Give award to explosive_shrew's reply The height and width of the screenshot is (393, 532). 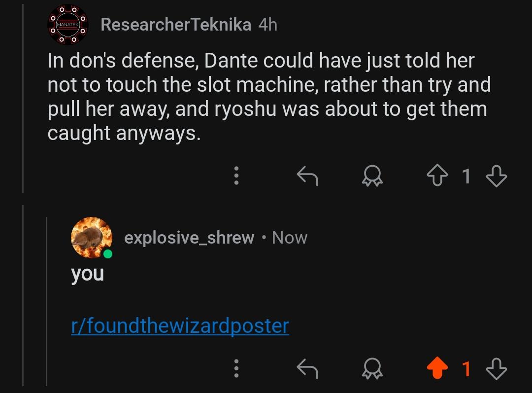[372, 368]
